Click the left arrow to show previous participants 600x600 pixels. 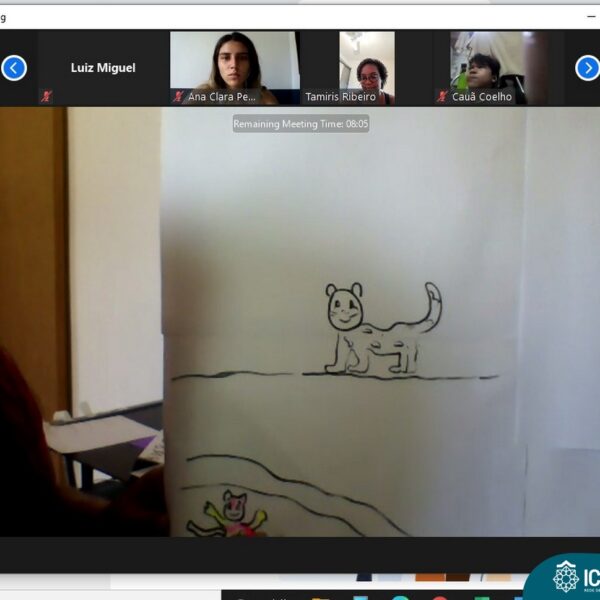13,68
